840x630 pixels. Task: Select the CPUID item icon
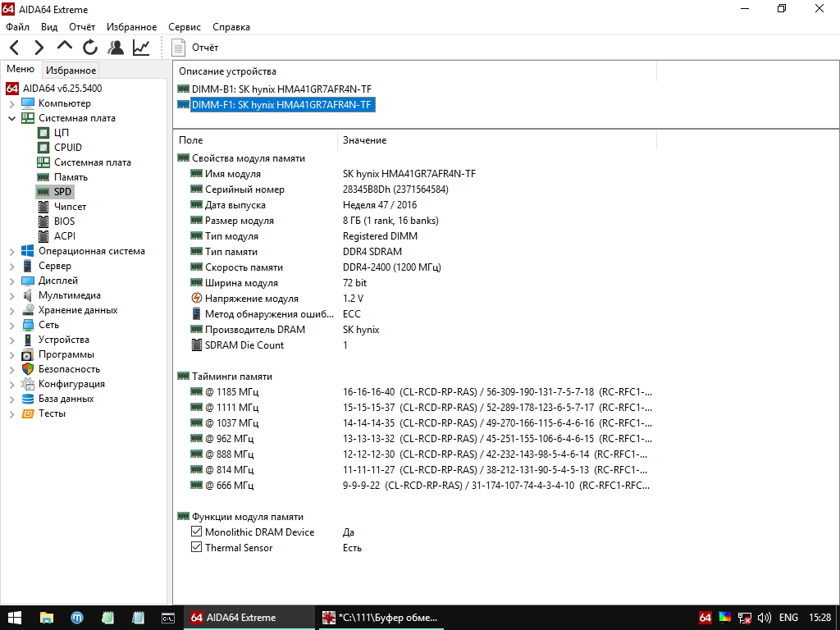click(43, 148)
